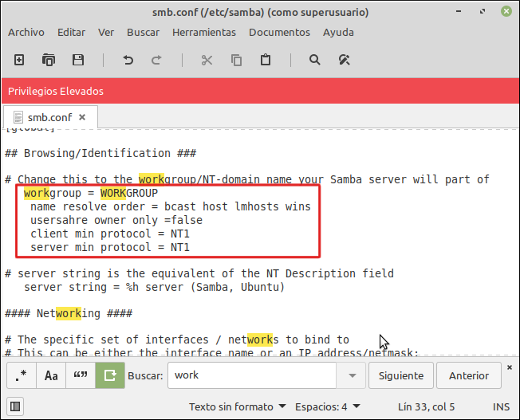Create a new document from the toolbar

tap(20, 60)
